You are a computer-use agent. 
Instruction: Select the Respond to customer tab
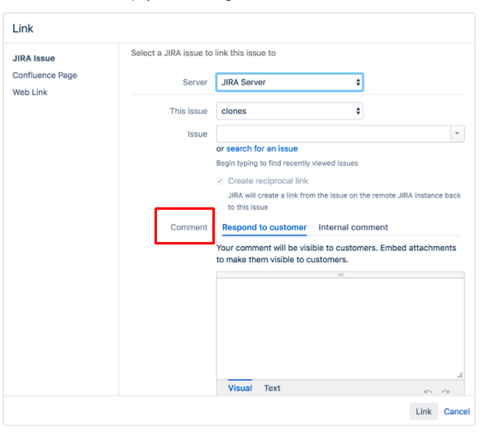264,227
